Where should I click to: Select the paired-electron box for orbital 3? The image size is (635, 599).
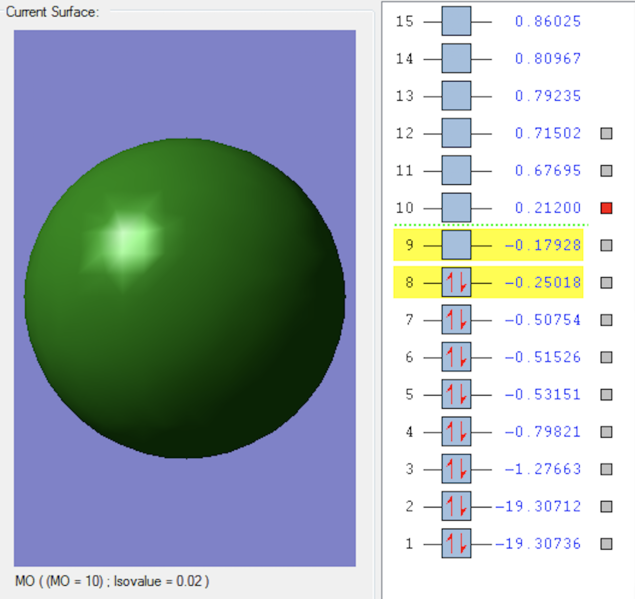tap(456, 469)
